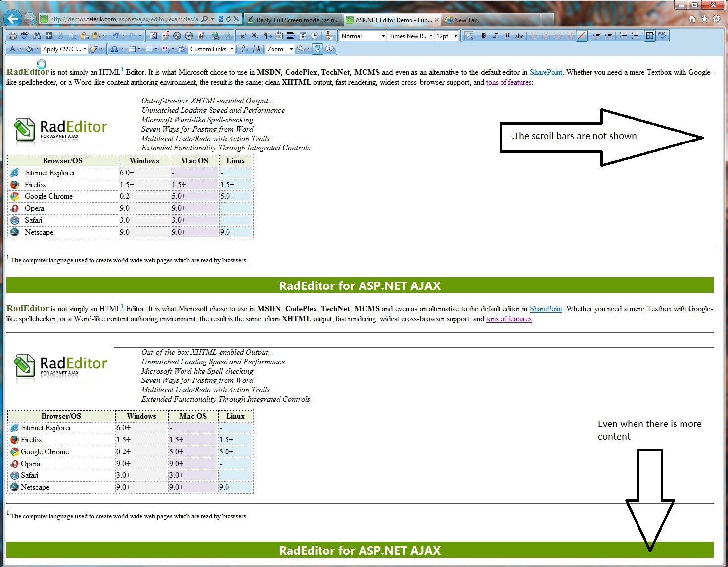Open the Image Map Editor icon
This screenshot has width=728, height=567.
click(x=182, y=49)
